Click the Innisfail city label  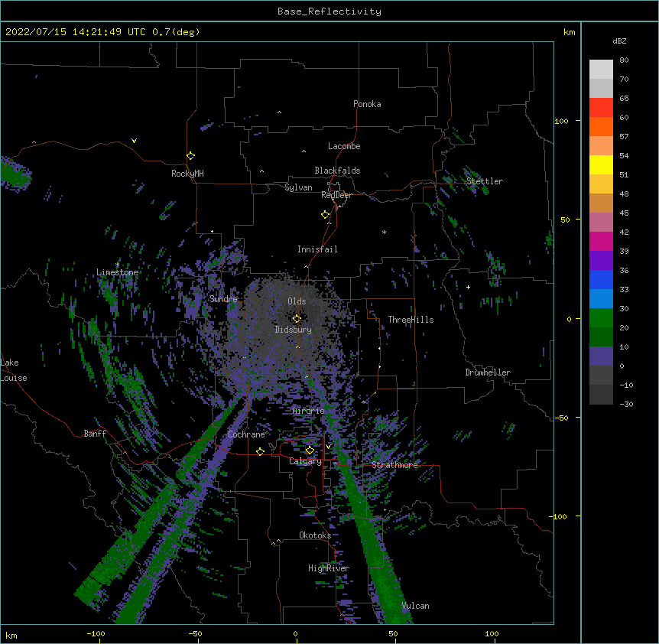coord(317,249)
